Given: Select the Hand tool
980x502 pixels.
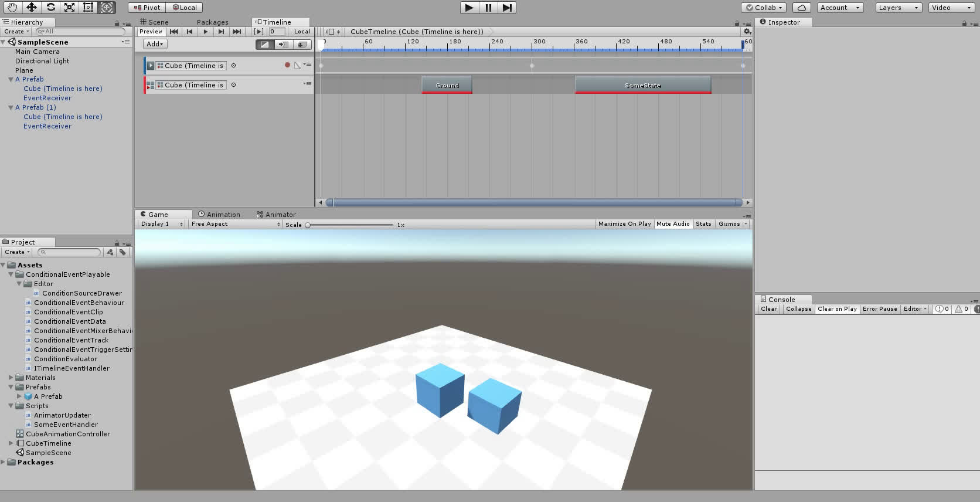Looking at the screenshot, I should click(x=12, y=8).
